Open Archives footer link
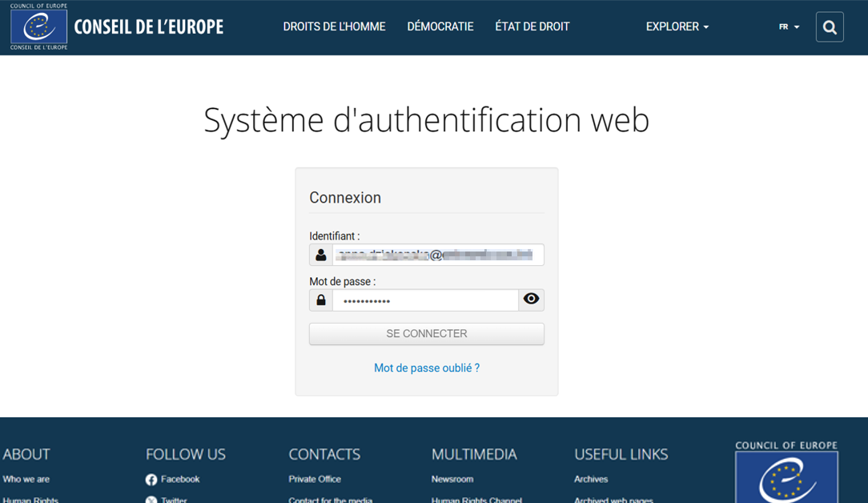868x503 pixels. point(591,479)
